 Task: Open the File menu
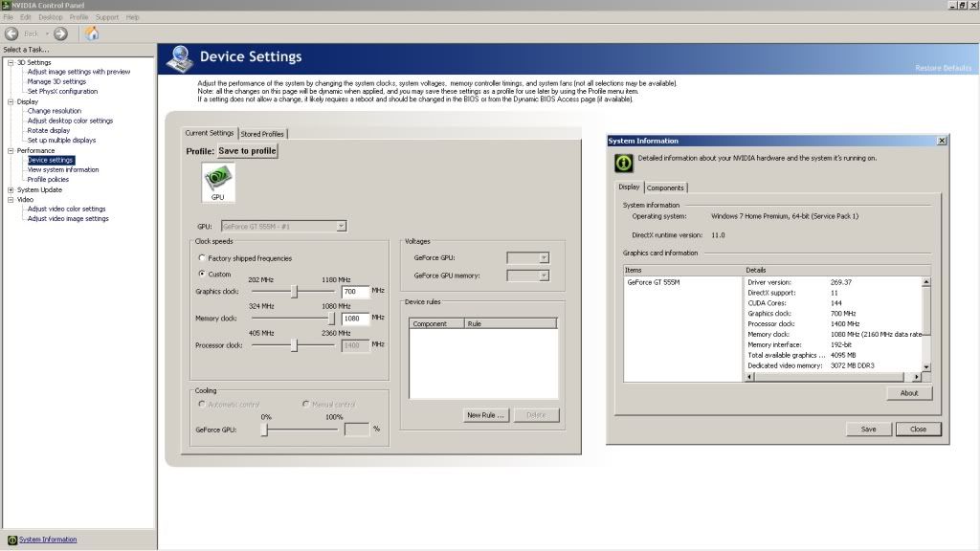[8, 17]
